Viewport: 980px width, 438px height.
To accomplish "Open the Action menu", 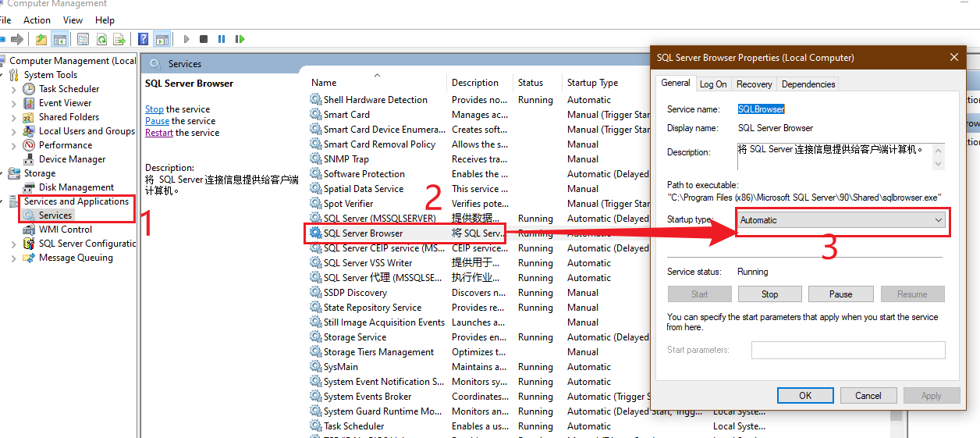I will pyautogui.click(x=37, y=20).
